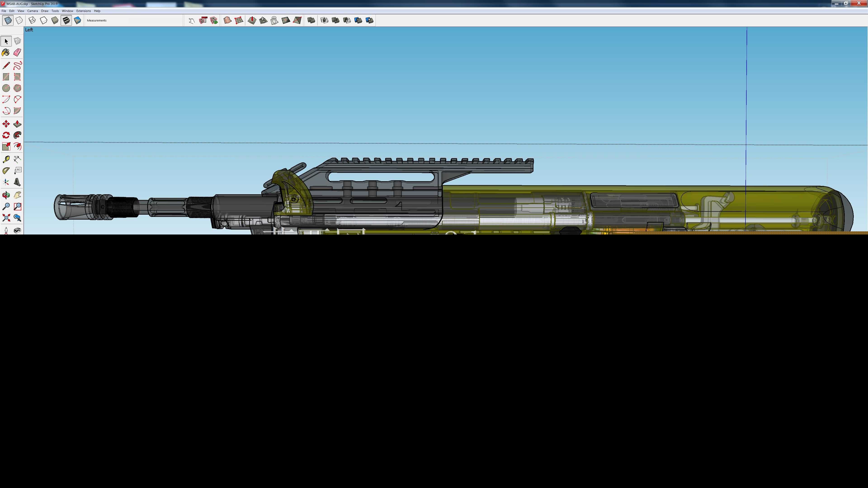868x488 pixels.
Task: Select the Trim solid tool
Action: point(358,21)
